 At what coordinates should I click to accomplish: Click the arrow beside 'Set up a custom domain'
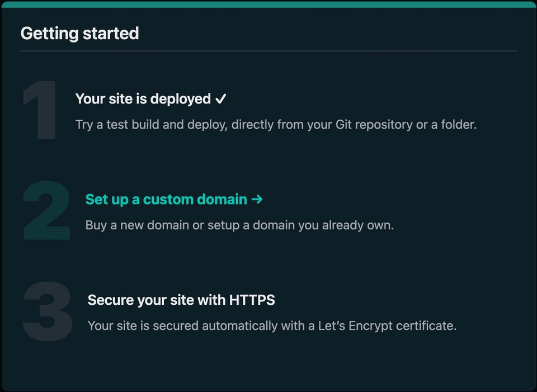point(258,199)
